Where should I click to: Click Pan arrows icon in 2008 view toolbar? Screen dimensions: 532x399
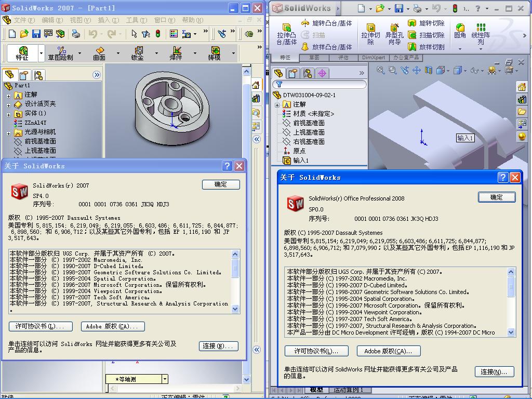click(x=417, y=70)
